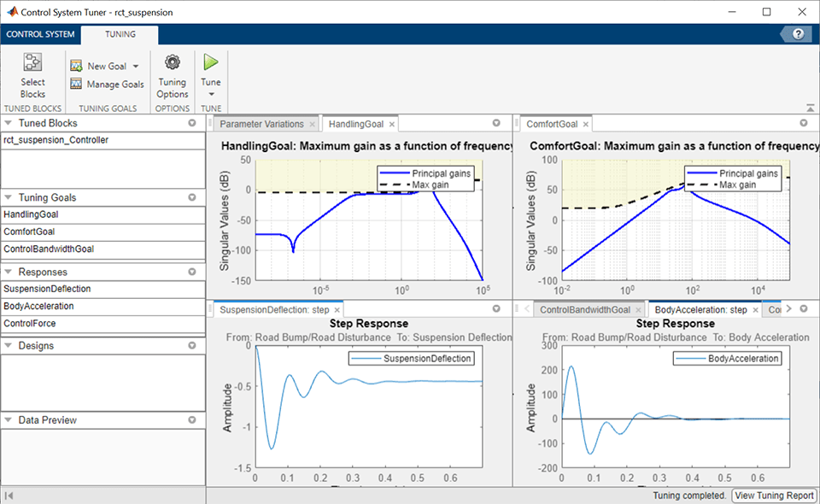Open the New Goal dropdown arrow
Viewport: 820px width, 504px height.
point(136,67)
